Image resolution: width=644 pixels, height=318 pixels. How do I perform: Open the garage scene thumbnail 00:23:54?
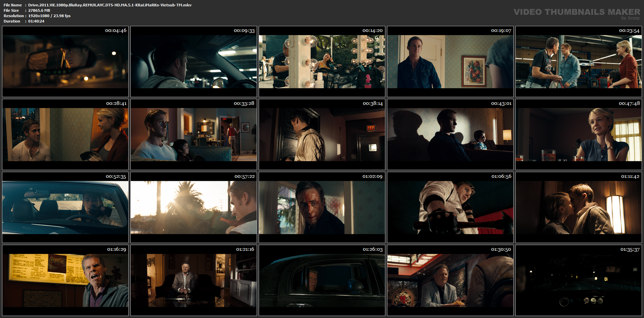tap(578, 62)
